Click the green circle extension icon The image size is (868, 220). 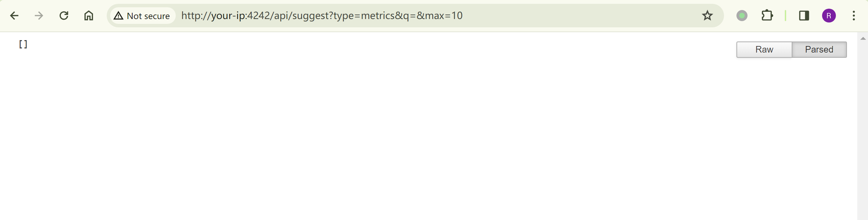tap(742, 16)
